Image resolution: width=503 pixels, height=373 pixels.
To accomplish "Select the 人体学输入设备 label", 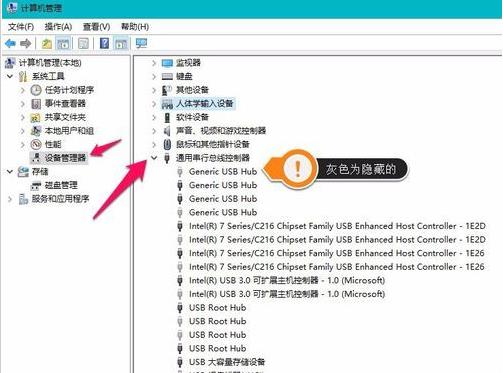I will [x=204, y=104].
